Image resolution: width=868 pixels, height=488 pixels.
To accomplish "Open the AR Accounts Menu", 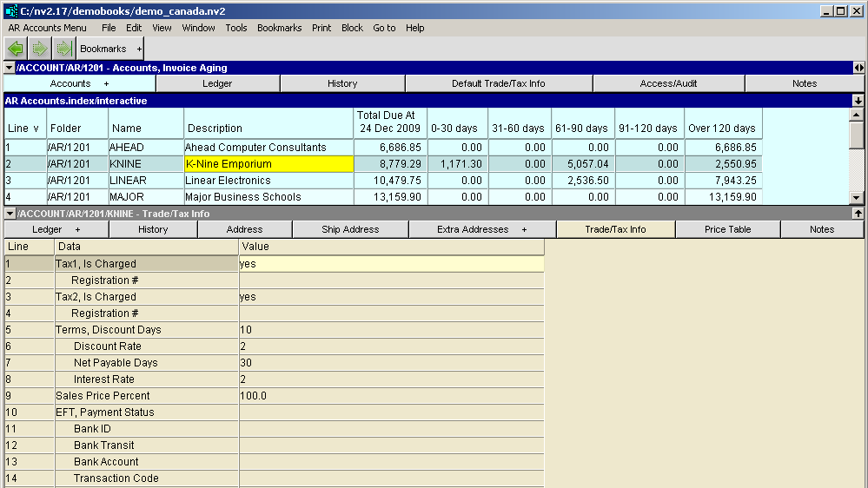I will 47,28.
